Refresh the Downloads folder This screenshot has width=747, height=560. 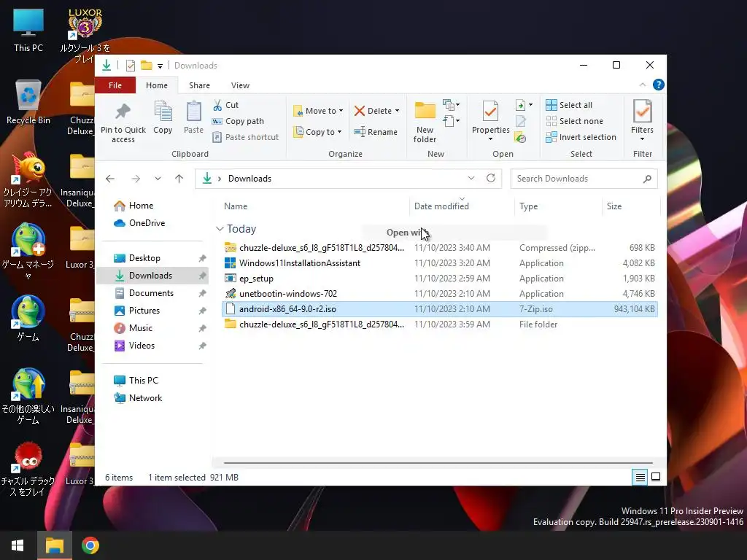[491, 178]
